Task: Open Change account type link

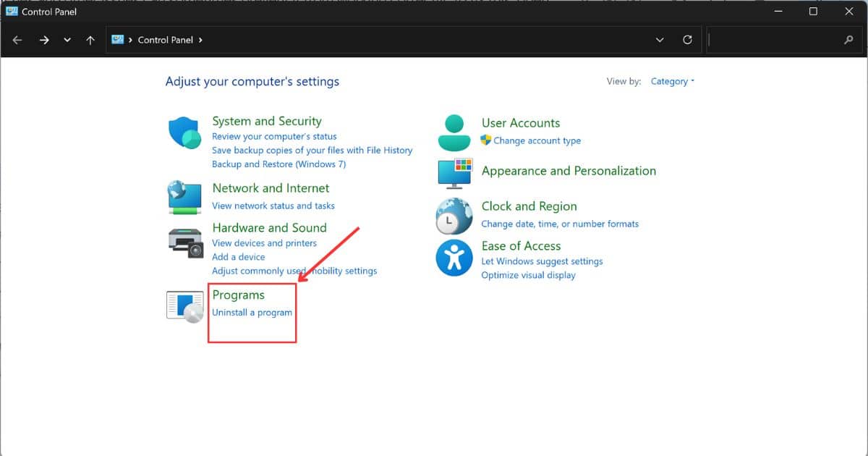Action: pos(537,141)
